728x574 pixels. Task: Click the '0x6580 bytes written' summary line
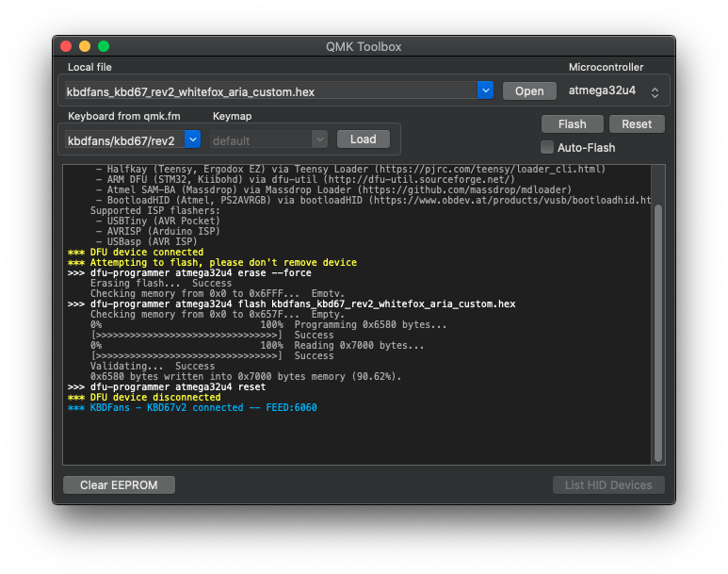(x=246, y=376)
